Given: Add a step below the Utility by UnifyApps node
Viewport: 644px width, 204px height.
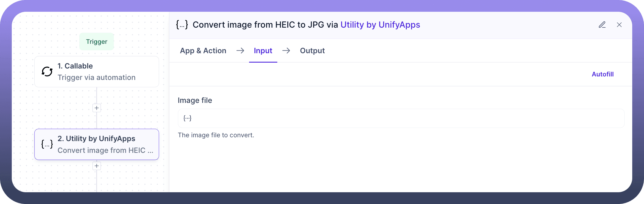Looking at the screenshot, I should (x=96, y=166).
